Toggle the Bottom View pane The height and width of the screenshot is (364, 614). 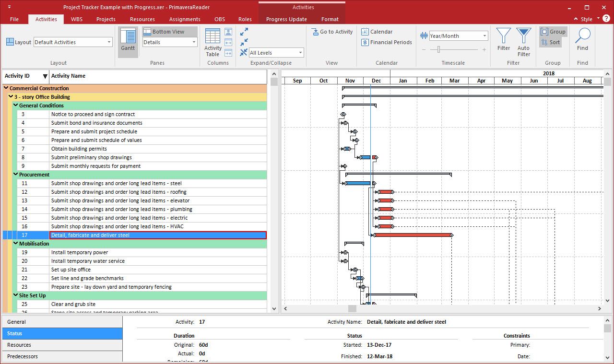tap(170, 32)
